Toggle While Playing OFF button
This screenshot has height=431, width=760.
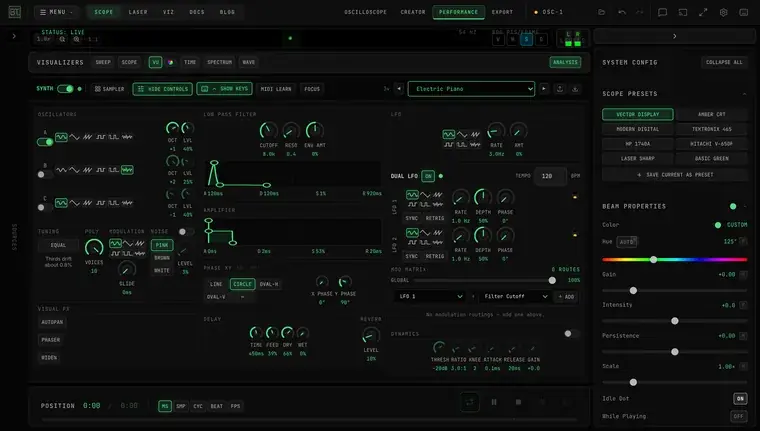[x=738, y=416]
